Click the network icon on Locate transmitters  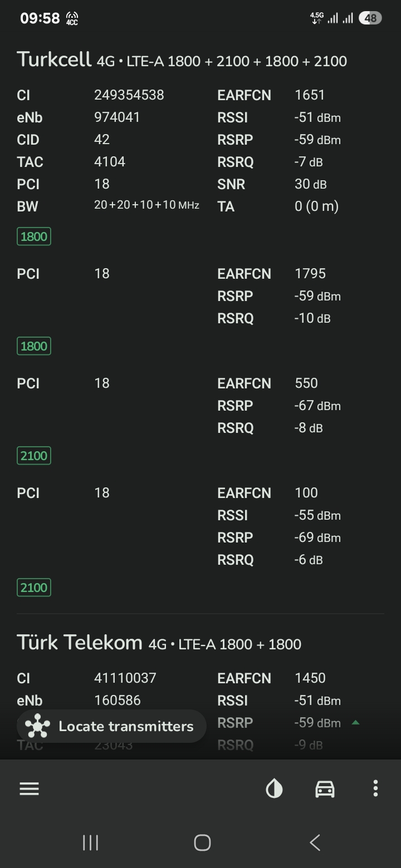tap(37, 726)
